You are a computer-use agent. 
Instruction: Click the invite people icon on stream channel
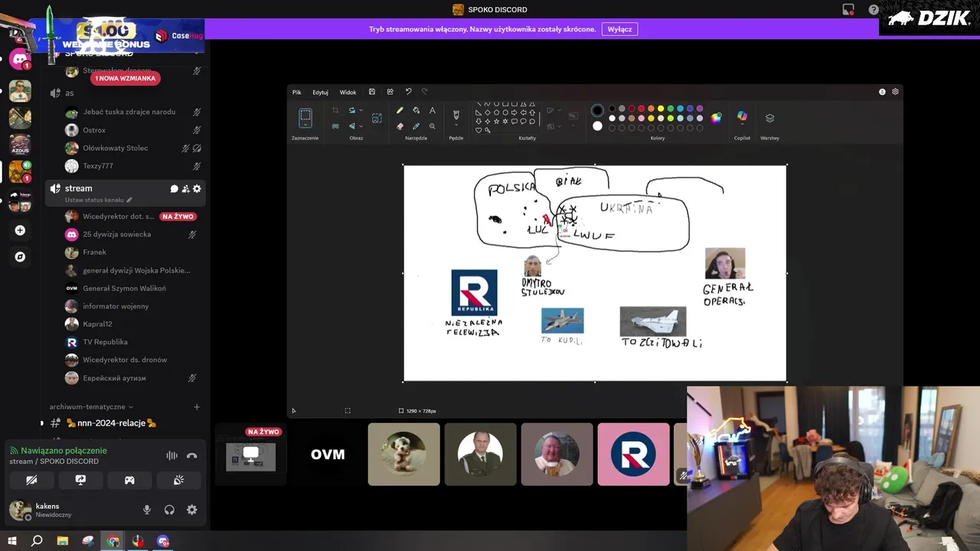[185, 188]
